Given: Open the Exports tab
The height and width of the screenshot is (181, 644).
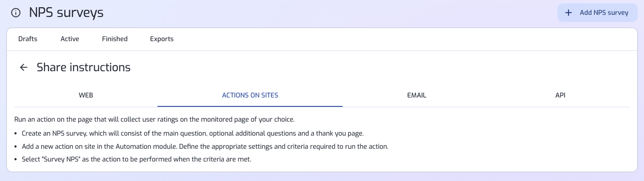Looking at the screenshot, I should (162, 39).
